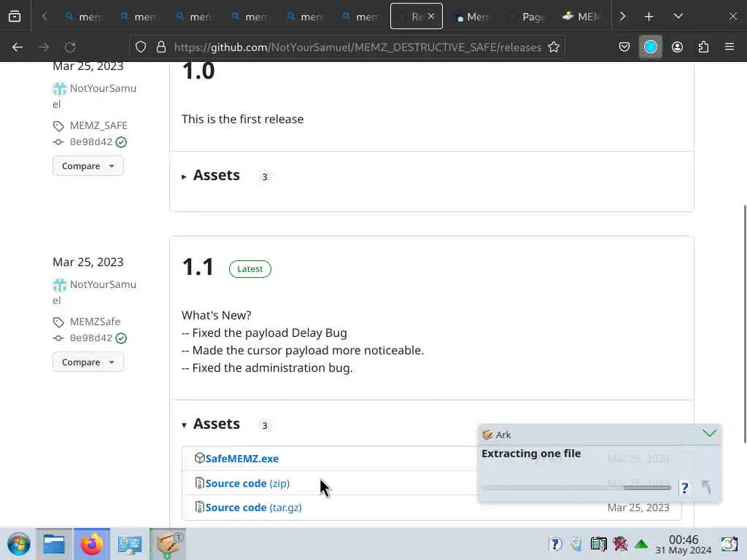This screenshot has width=747, height=560.
Task: Bookmark this page with the star icon
Action: coord(554,47)
